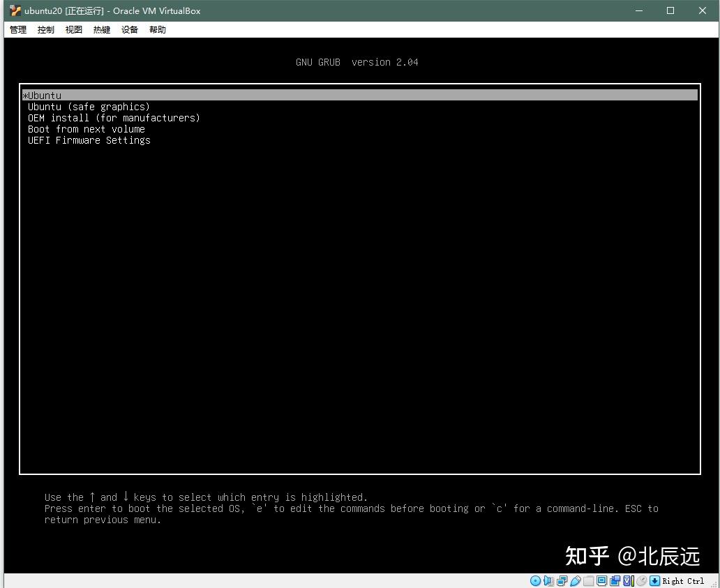Click the keyboard capture arrow icon
Screen dimensions: 720x588
[655, 580]
